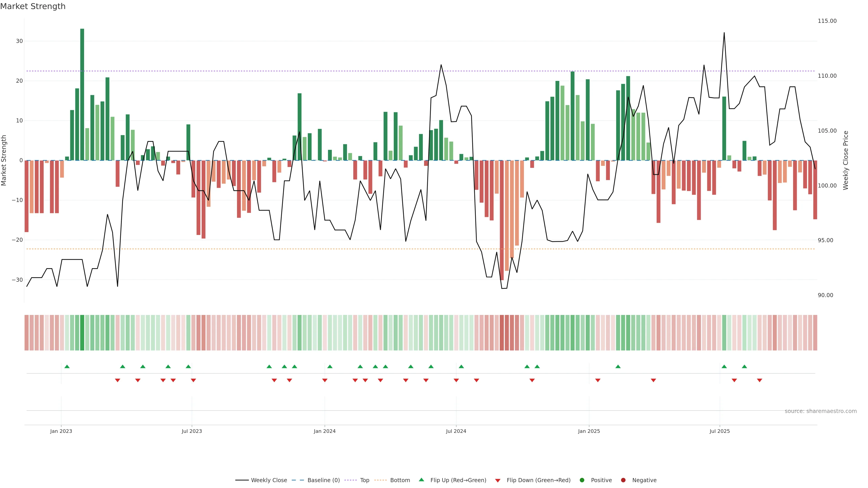868x488 pixels.
Task: Click the first green flip-up marker after Jan 2023
Action: (x=67, y=366)
